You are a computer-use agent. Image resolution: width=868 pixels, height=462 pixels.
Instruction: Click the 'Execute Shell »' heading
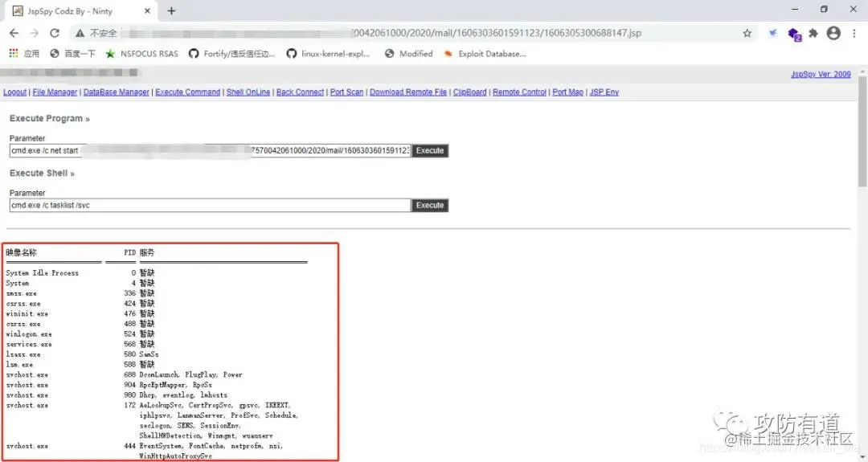point(42,174)
